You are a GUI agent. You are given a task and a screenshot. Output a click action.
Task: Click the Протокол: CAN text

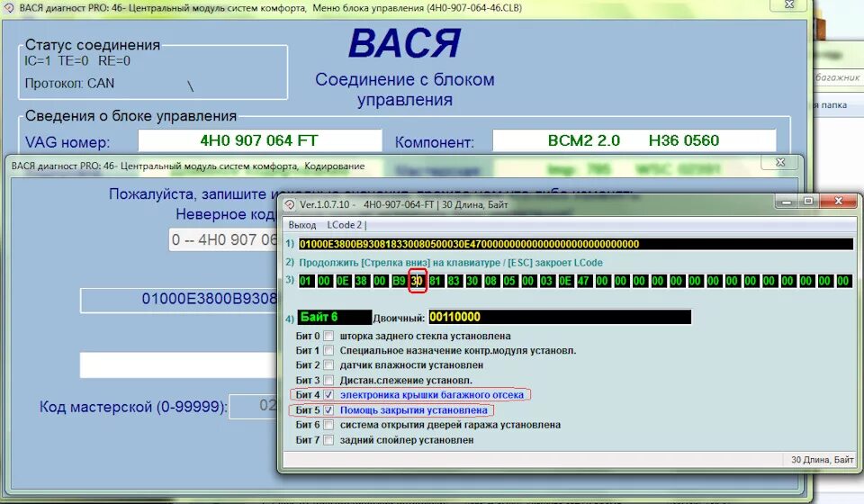pyautogui.click(x=69, y=84)
